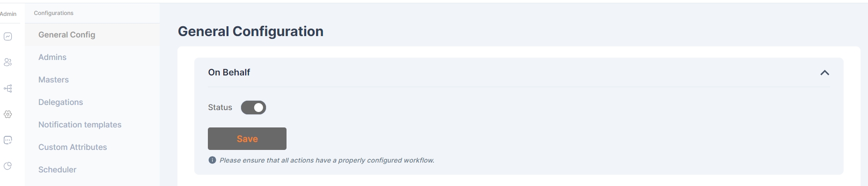Click the Admin label in left rail
The width and height of the screenshot is (868, 186).
point(8,14)
